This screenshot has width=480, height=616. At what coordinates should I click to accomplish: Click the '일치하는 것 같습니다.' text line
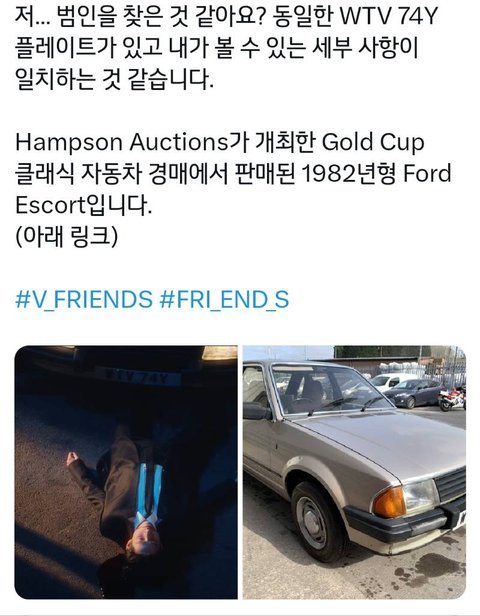click(114, 80)
